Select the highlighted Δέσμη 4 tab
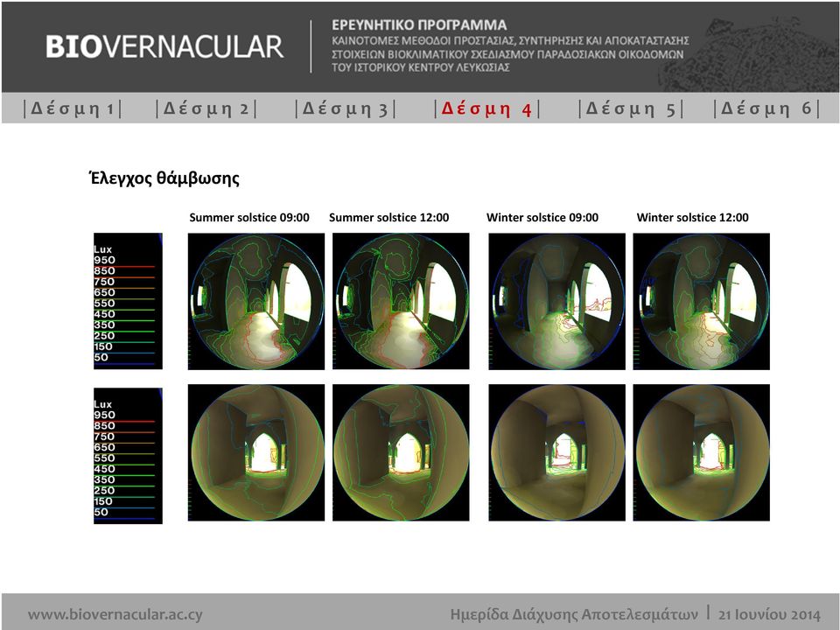 pyautogui.click(x=486, y=108)
